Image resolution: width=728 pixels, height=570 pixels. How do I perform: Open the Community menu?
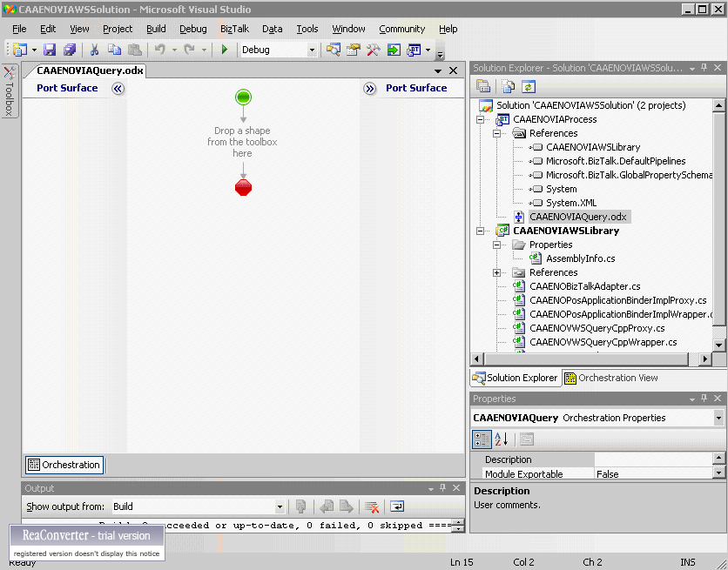click(401, 29)
